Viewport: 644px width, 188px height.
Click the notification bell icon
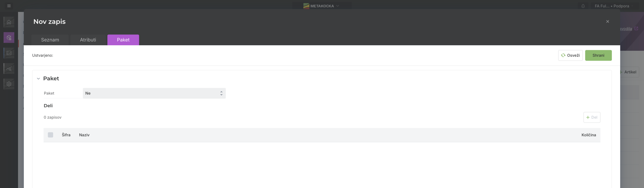pos(583,6)
